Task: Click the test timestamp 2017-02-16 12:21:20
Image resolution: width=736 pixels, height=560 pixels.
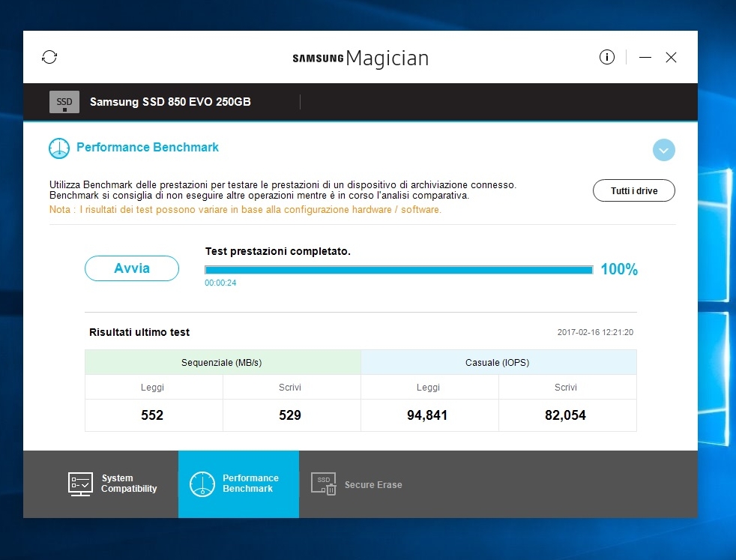Action: tap(595, 332)
